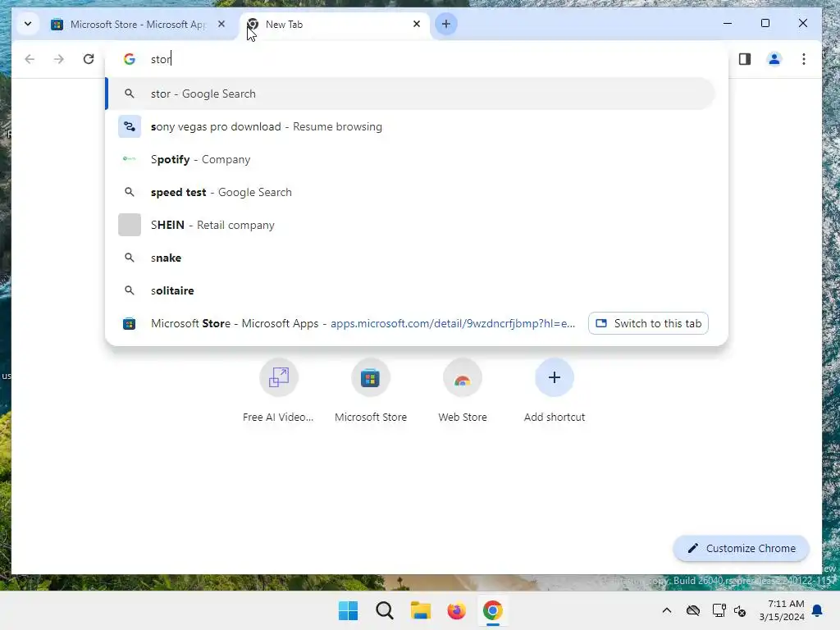Image resolution: width=840 pixels, height=630 pixels.
Task: Click the Spotify suggestion logo
Action: click(x=129, y=159)
